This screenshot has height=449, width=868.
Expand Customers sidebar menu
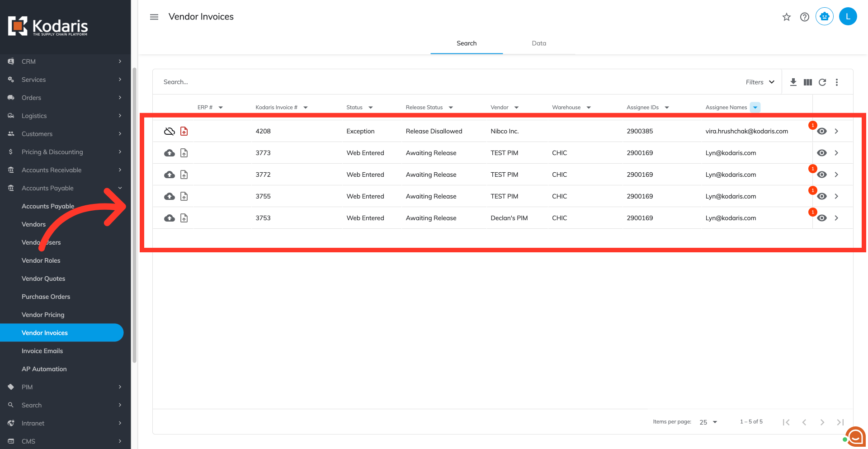pos(66,134)
